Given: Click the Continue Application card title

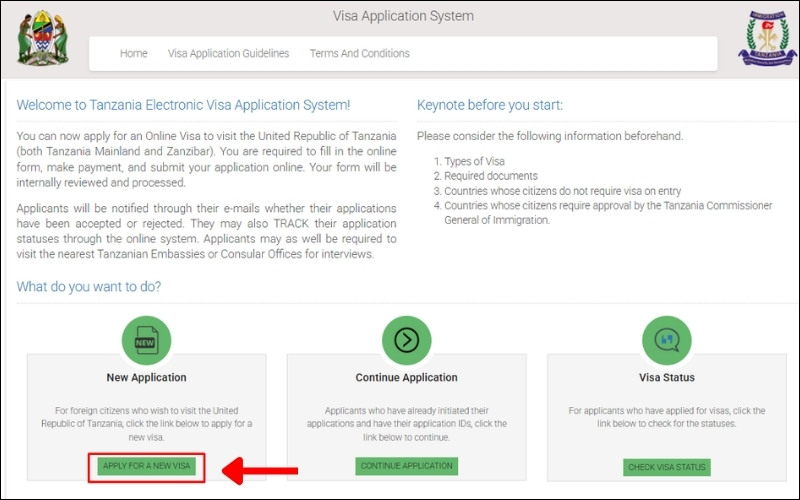Looking at the screenshot, I should click(x=407, y=378).
